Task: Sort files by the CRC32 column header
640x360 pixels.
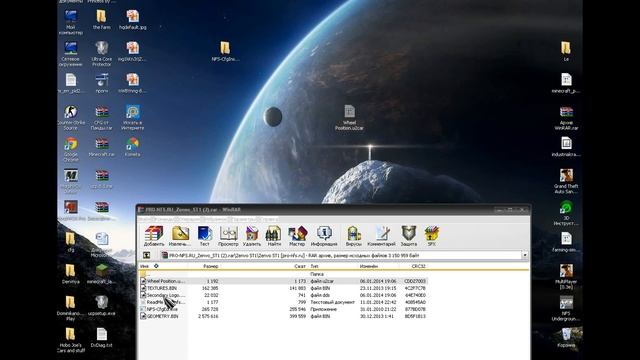Action: [418, 266]
